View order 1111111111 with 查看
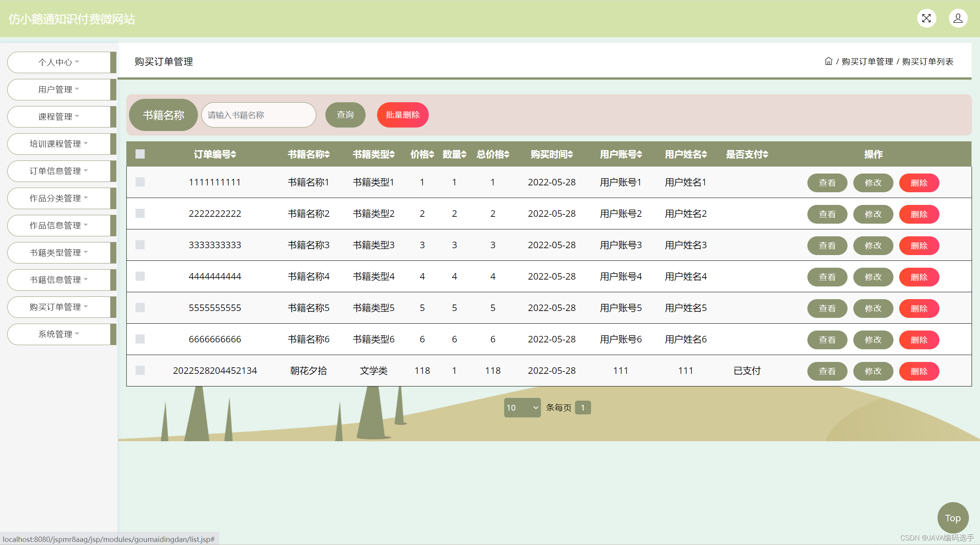 pyautogui.click(x=827, y=183)
